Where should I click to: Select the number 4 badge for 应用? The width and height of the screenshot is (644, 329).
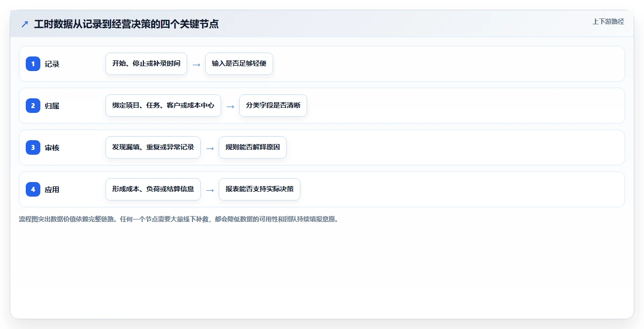(x=33, y=189)
